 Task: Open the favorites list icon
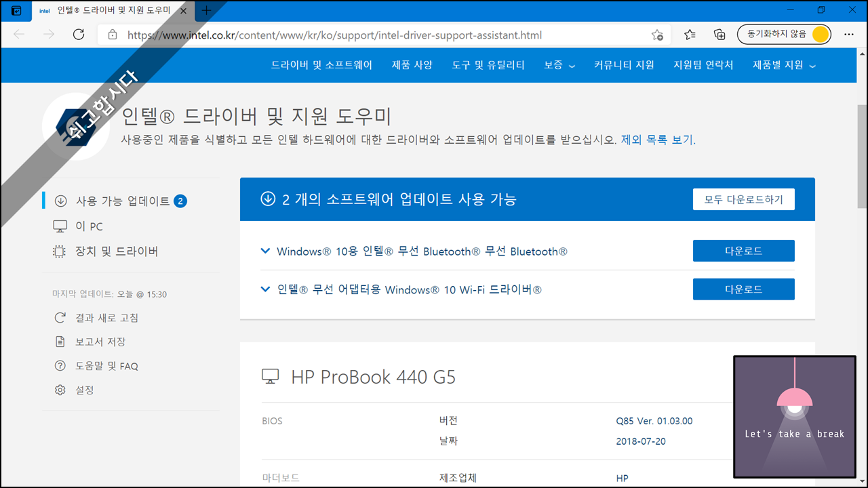coord(690,35)
